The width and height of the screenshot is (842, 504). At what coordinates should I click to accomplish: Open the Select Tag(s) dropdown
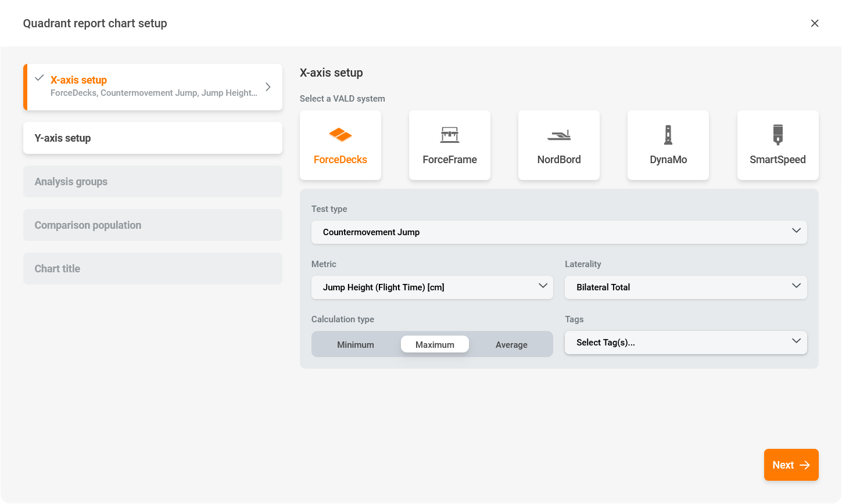[x=686, y=342]
